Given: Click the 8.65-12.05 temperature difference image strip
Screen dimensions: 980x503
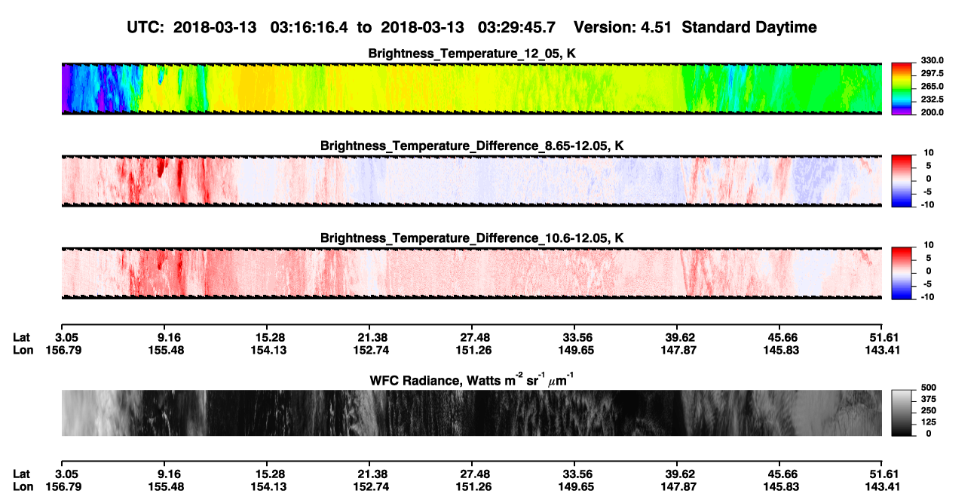Looking at the screenshot, I should [471, 180].
